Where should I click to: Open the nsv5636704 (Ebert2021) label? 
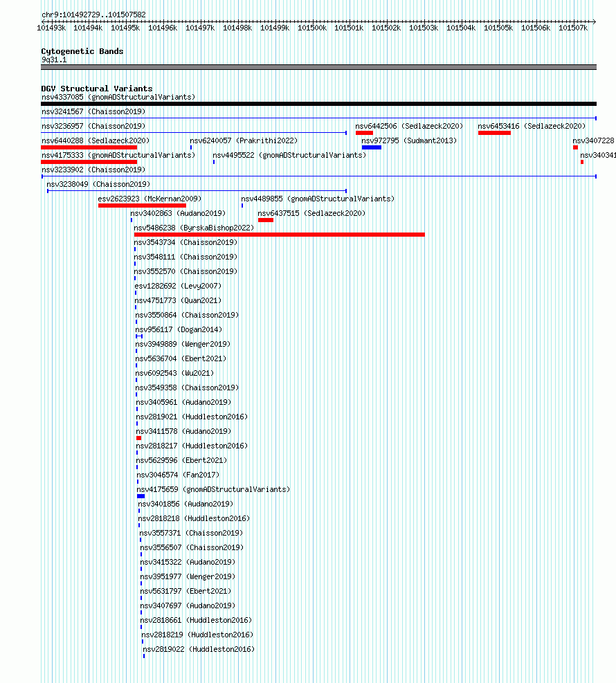pyautogui.click(x=181, y=358)
